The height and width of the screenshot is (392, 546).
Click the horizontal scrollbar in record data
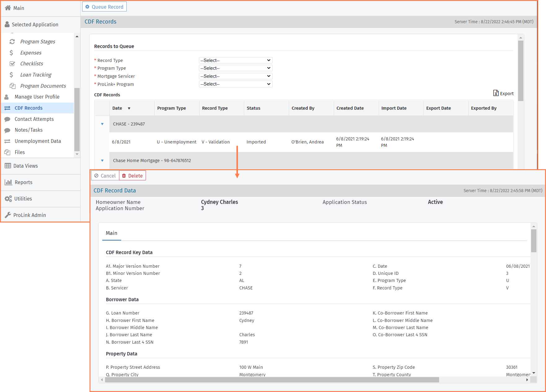pyautogui.click(x=271, y=380)
